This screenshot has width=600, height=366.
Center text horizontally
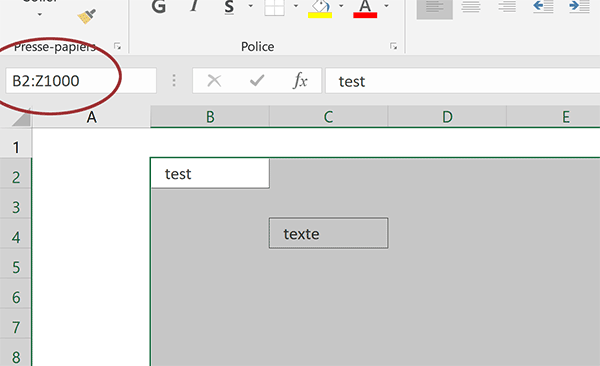pos(471,7)
